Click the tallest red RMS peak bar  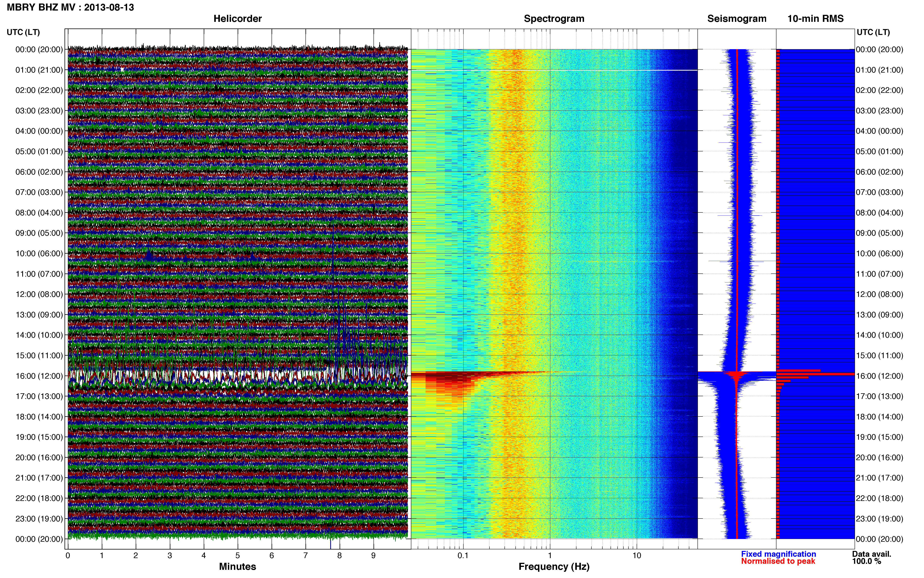[815, 374]
